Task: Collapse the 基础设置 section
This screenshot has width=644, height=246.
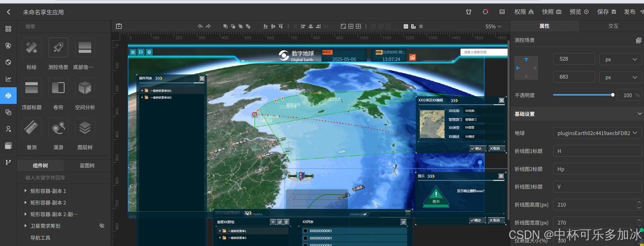Action: pyautogui.click(x=639, y=114)
